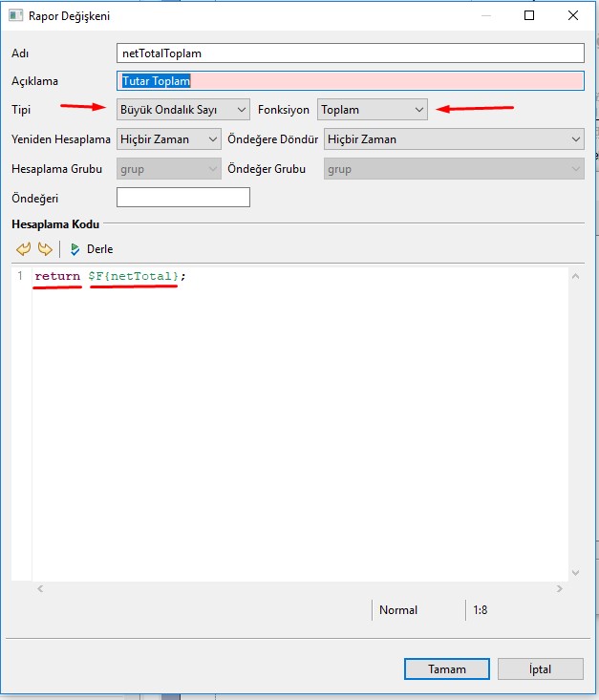Click the vertical scrollbar up arrow

pos(575,276)
